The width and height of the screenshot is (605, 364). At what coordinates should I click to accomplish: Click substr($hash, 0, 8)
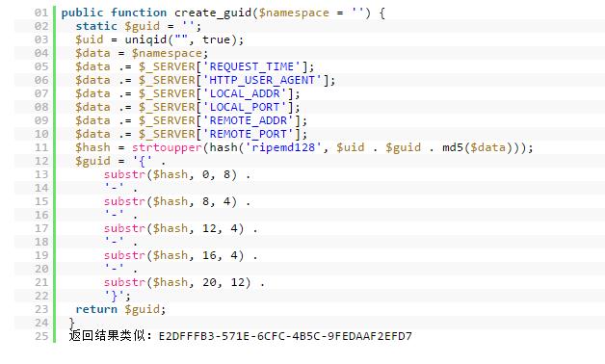(x=171, y=174)
